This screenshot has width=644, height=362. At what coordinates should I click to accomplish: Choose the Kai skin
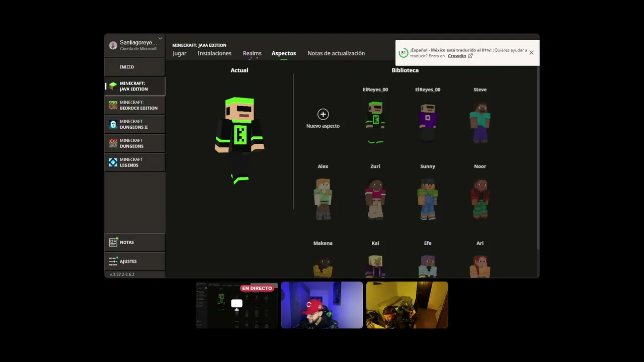[x=375, y=266]
